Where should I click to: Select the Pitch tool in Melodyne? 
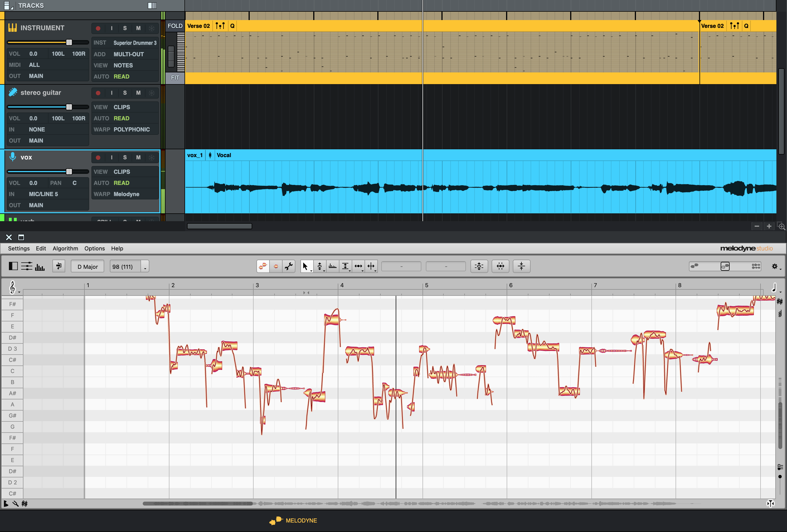pyautogui.click(x=319, y=267)
